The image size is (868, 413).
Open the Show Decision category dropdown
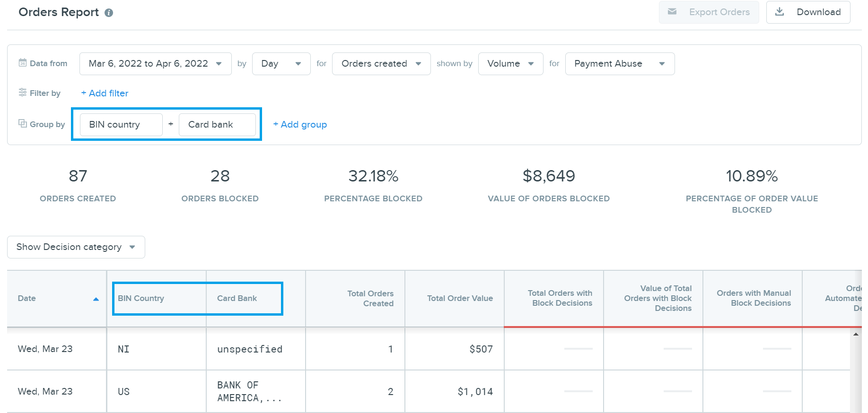(76, 247)
